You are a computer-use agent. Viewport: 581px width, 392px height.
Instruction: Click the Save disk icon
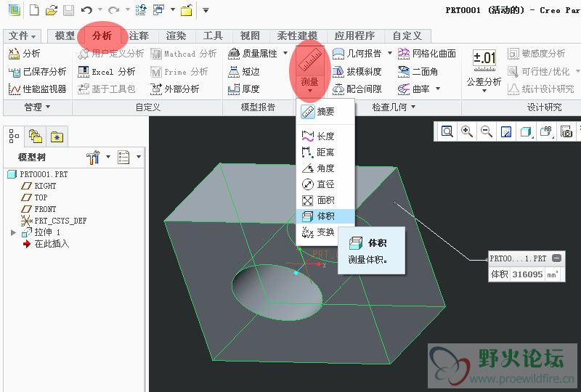[68, 10]
